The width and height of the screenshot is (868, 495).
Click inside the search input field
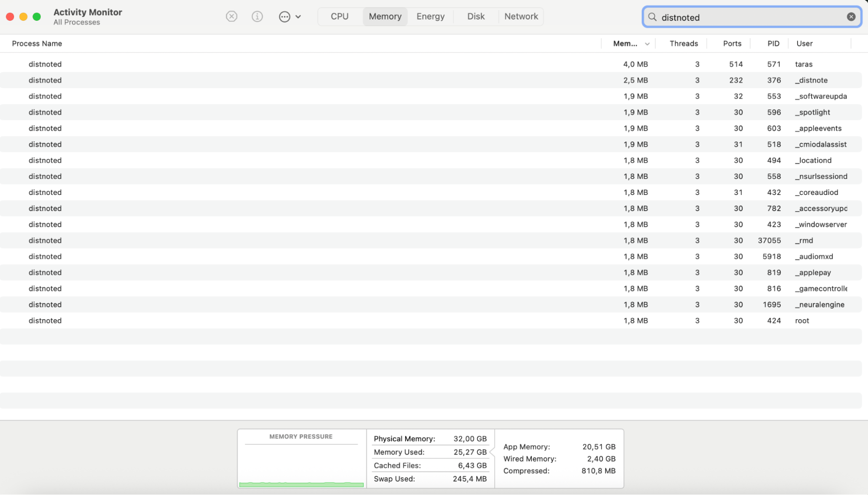click(738, 17)
